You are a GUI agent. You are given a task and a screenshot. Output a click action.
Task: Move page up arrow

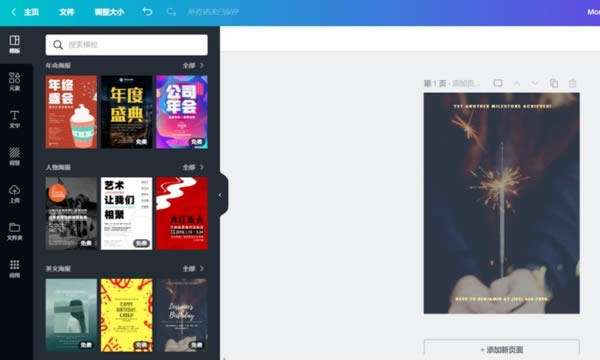click(x=517, y=83)
